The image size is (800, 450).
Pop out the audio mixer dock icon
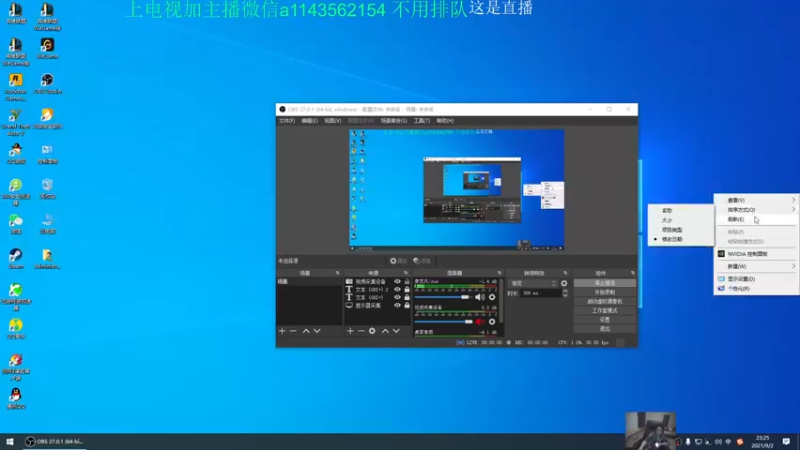(x=499, y=273)
